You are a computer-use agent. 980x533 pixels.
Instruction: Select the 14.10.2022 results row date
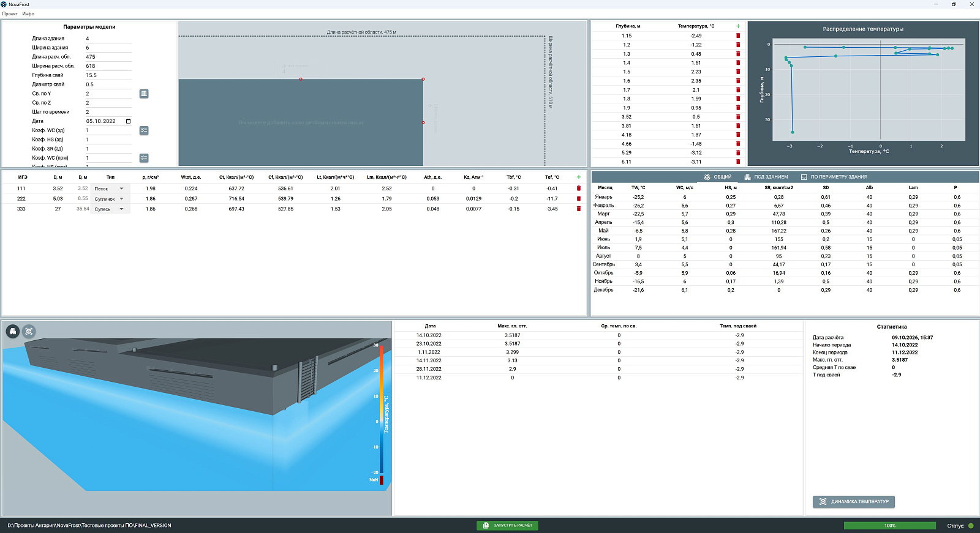429,335
